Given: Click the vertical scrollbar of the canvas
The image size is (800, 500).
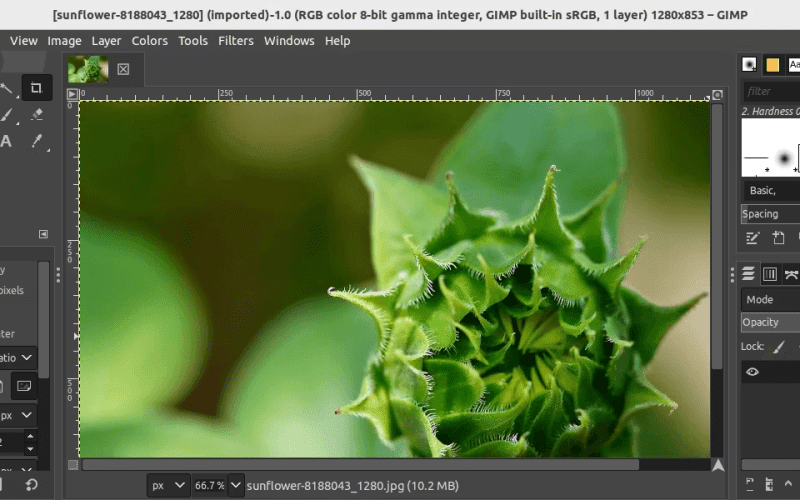Looking at the screenshot, I should 717,237.
